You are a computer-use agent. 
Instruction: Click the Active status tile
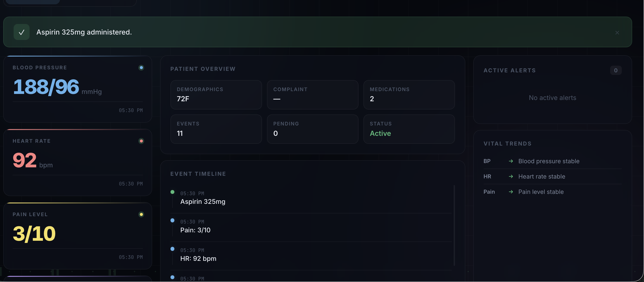[409, 129]
